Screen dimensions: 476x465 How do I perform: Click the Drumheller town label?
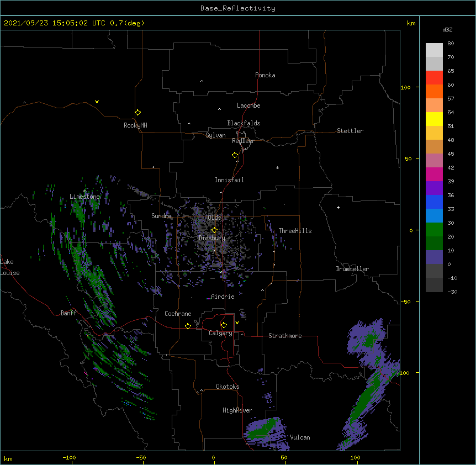pyautogui.click(x=352, y=269)
